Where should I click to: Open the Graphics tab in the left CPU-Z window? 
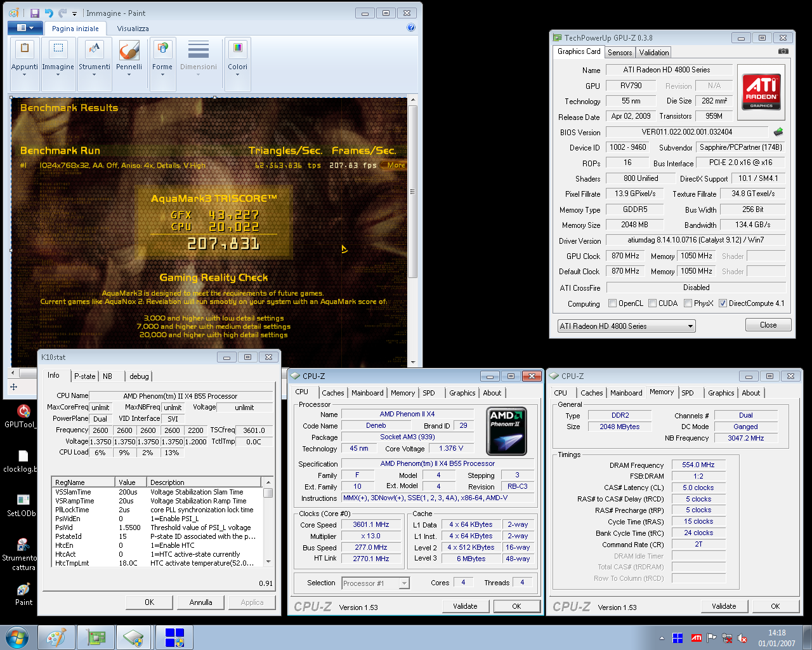[x=462, y=393]
